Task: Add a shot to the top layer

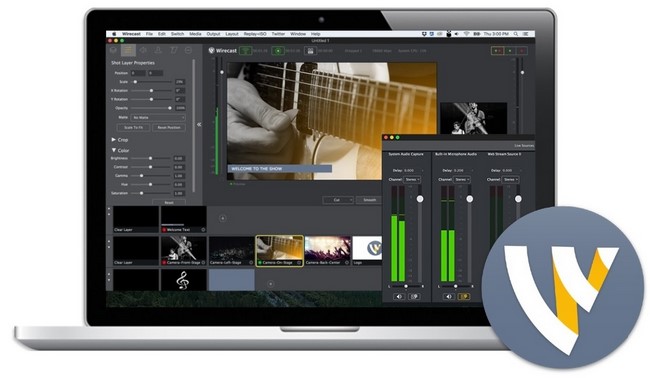Action: pyautogui.click(x=223, y=218)
